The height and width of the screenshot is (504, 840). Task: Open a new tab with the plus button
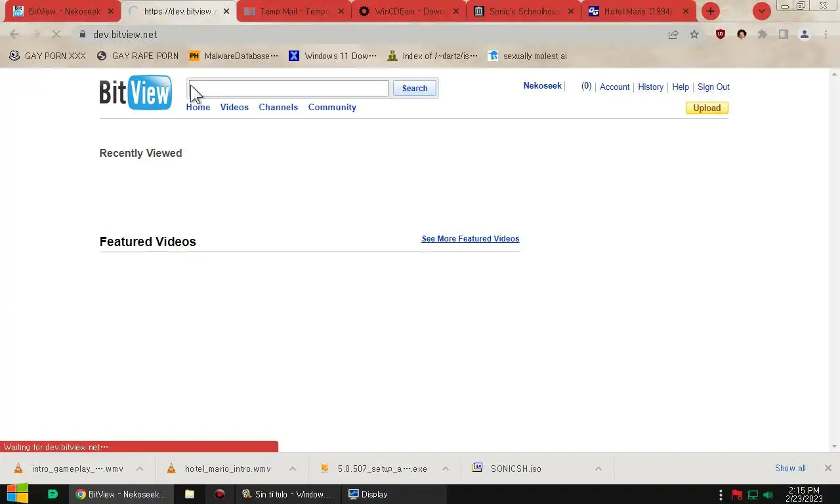(x=711, y=11)
